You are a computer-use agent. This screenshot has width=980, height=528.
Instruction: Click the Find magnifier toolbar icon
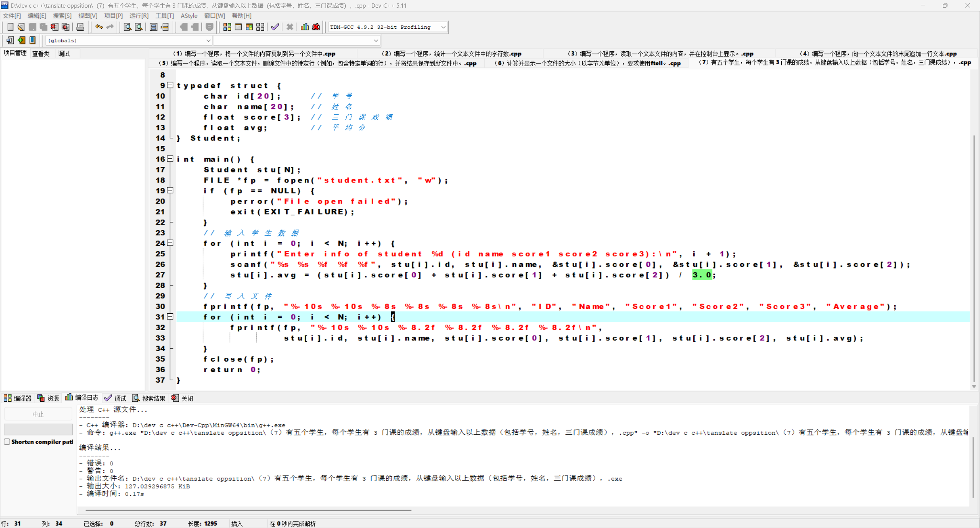127,27
